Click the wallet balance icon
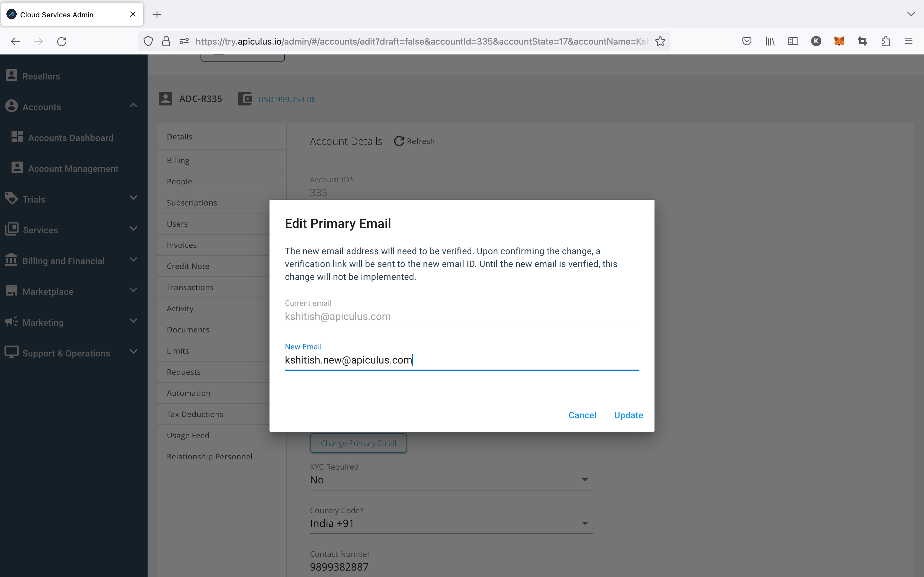Viewport: 924px width, 577px height. point(245,99)
